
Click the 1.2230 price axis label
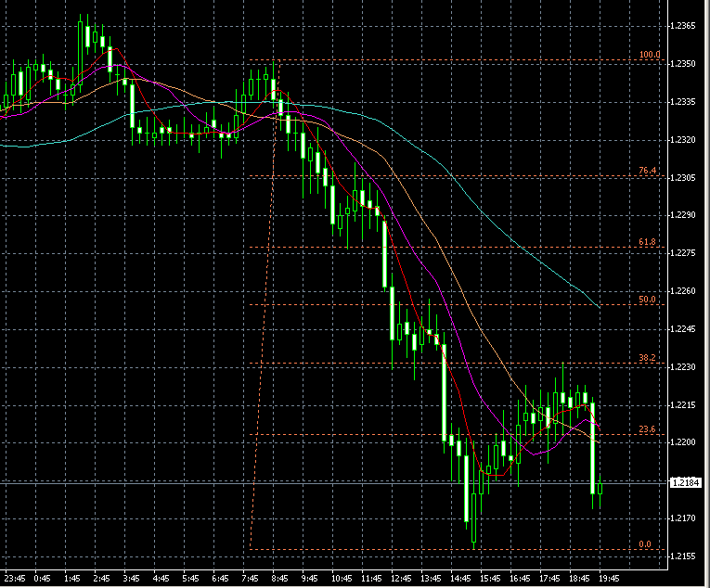click(x=683, y=367)
